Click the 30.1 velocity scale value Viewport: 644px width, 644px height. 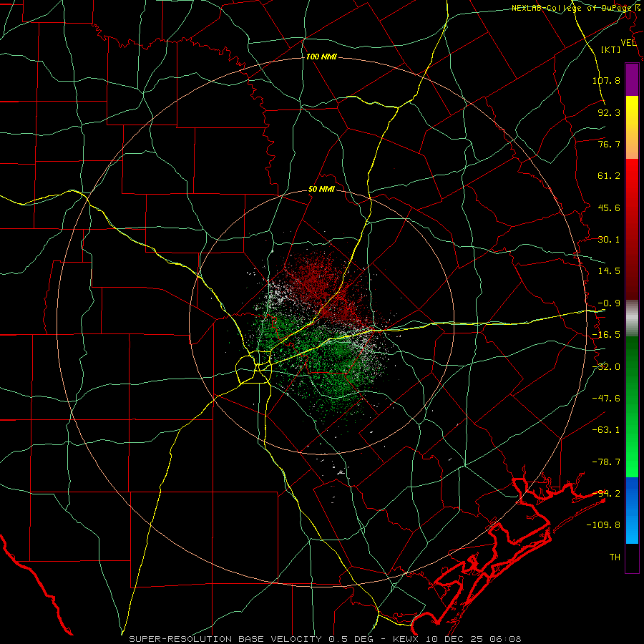click(x=609, y=240)
